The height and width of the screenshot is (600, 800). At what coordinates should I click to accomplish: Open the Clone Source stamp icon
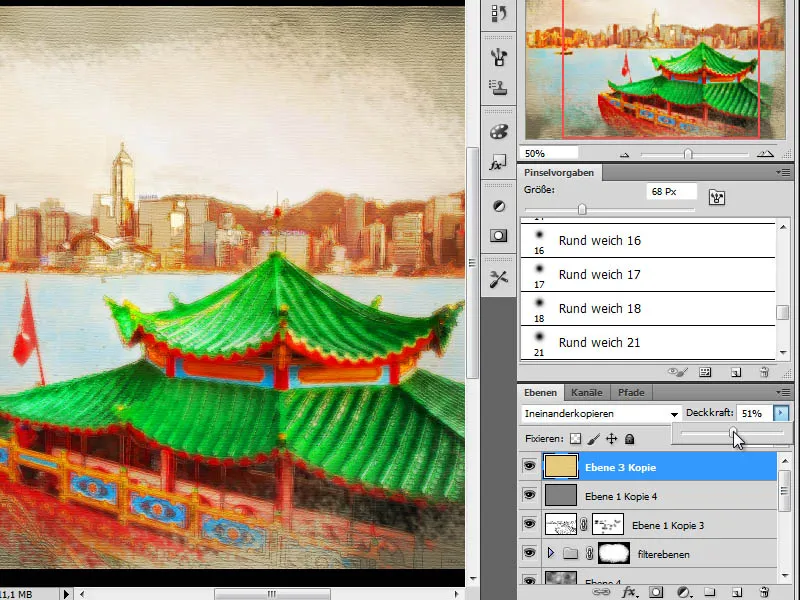click(x=498, y=87)
